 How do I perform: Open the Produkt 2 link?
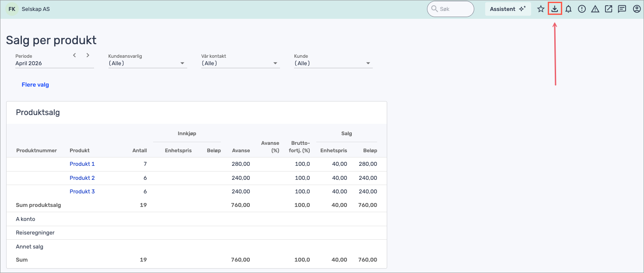(82, 178)
